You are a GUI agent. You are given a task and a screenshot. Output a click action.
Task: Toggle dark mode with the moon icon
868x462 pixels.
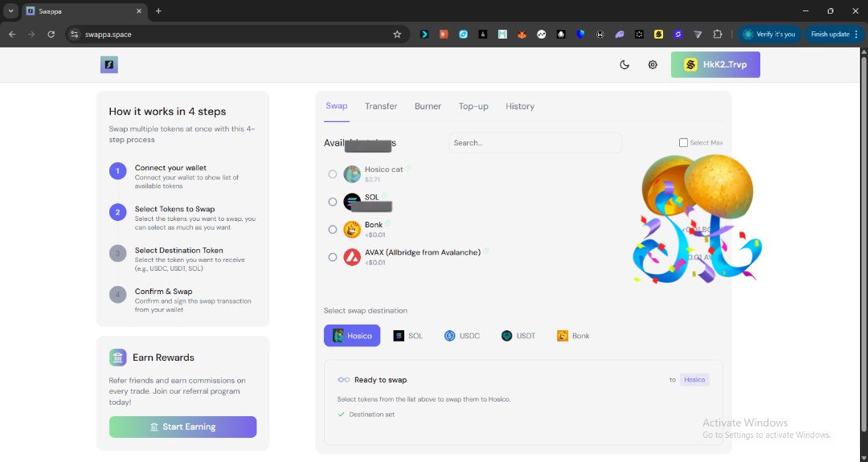pos(624,65)
